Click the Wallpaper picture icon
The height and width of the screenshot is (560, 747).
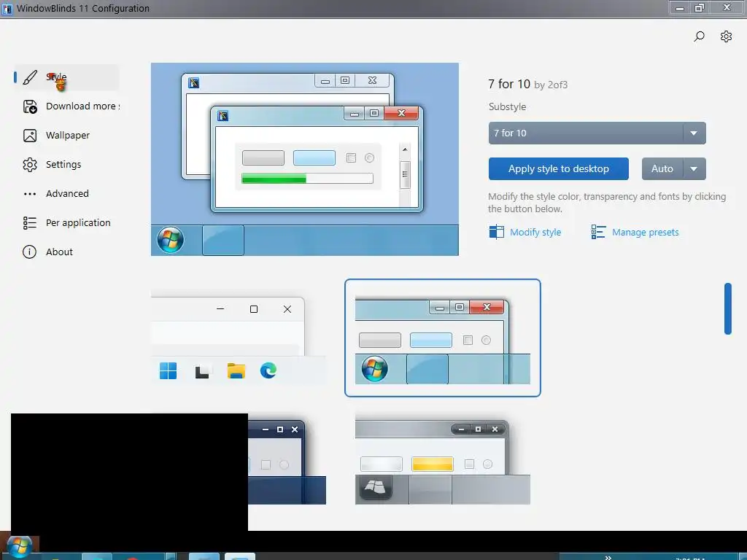coord(30,136)
